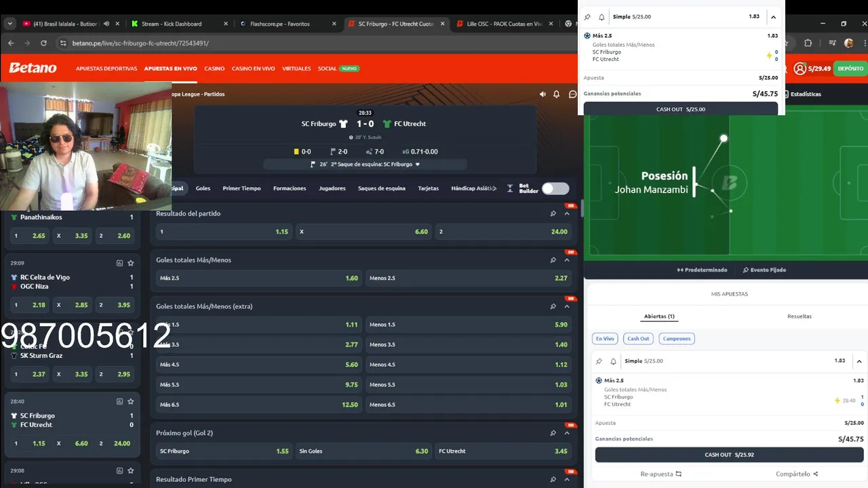Pin the open bet in Mis Apuestas
868x488 pixels.
(599, 361)
